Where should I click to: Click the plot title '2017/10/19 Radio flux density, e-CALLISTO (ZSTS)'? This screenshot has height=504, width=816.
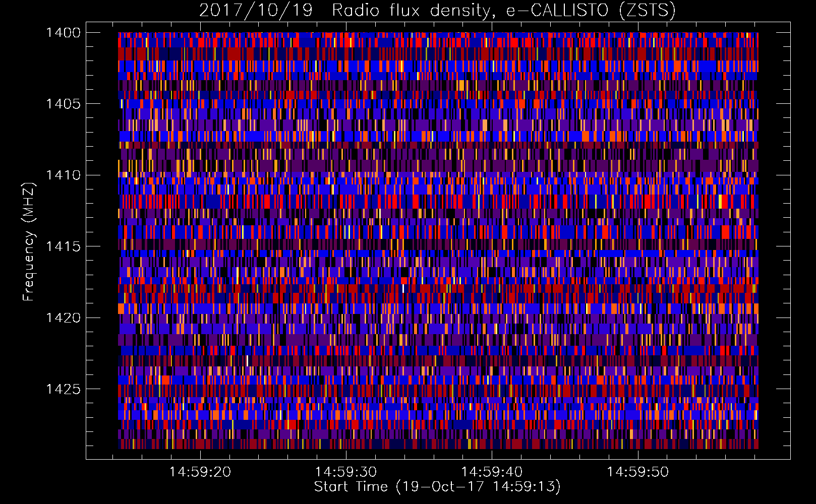437,11
